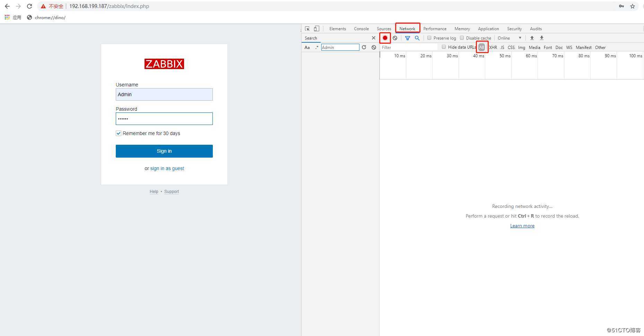The width and height of the screenshot is (644, 336).
Task: Filter requests by Media type
Action: [x=534, y=47]
